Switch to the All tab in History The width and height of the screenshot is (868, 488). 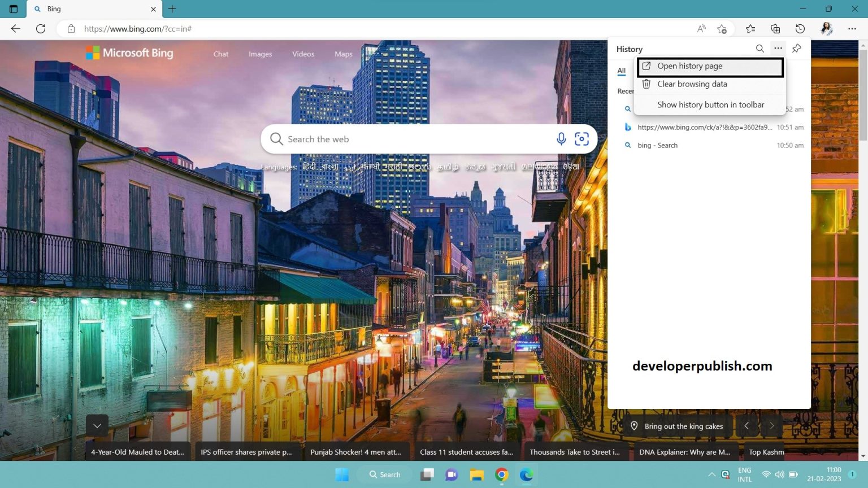tap(621, 71)
